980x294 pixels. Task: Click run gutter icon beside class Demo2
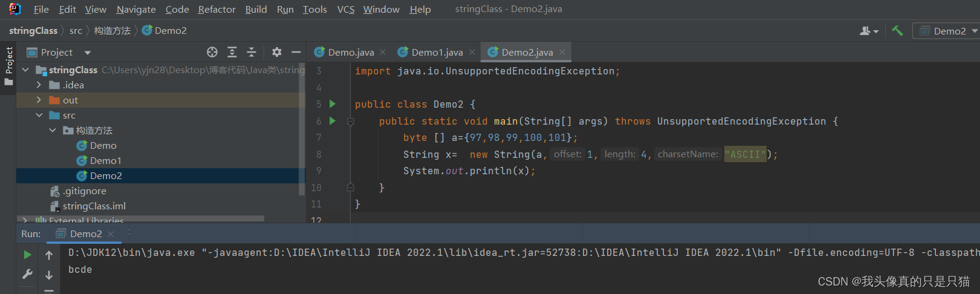[332, 104]
